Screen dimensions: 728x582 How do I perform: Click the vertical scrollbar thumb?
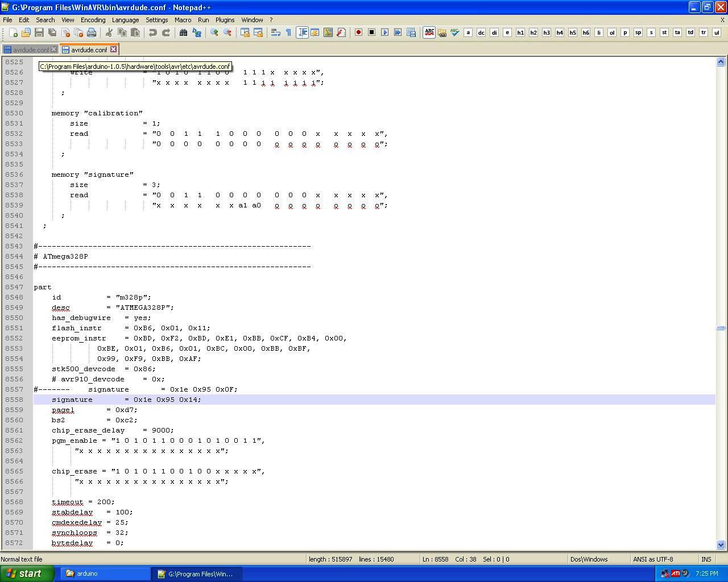(721, 328)
